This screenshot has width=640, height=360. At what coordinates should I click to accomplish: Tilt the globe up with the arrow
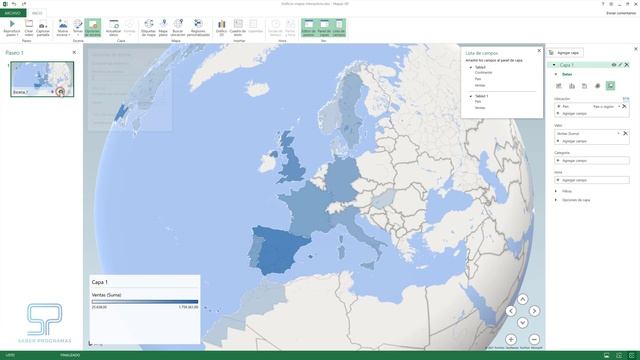(522, 299)
